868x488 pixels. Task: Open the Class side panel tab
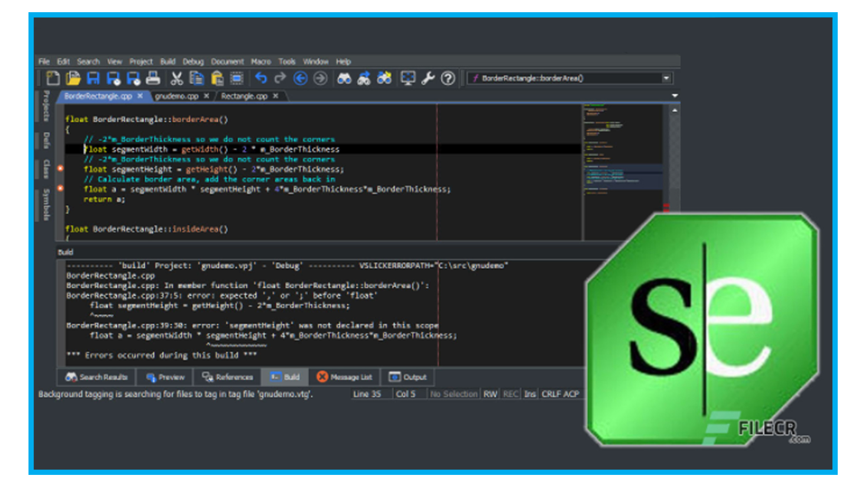pos(46,169)
